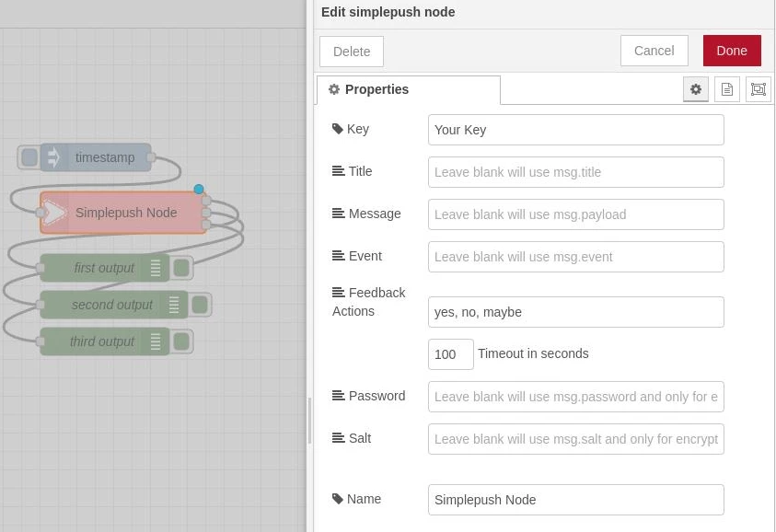The width and height of the screenshot is (776, 532).
Task: Click Simplepush Node top output port
Action: point(206,201)
